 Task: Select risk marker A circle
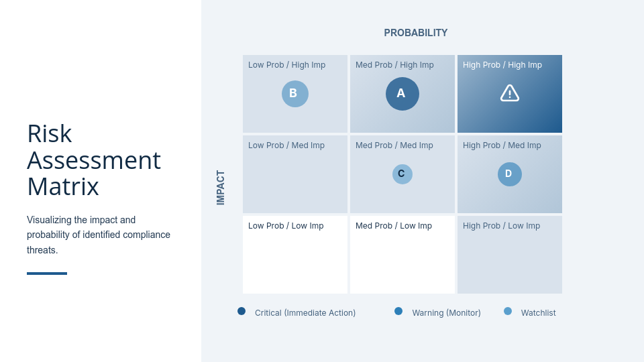tap(402, 94)
